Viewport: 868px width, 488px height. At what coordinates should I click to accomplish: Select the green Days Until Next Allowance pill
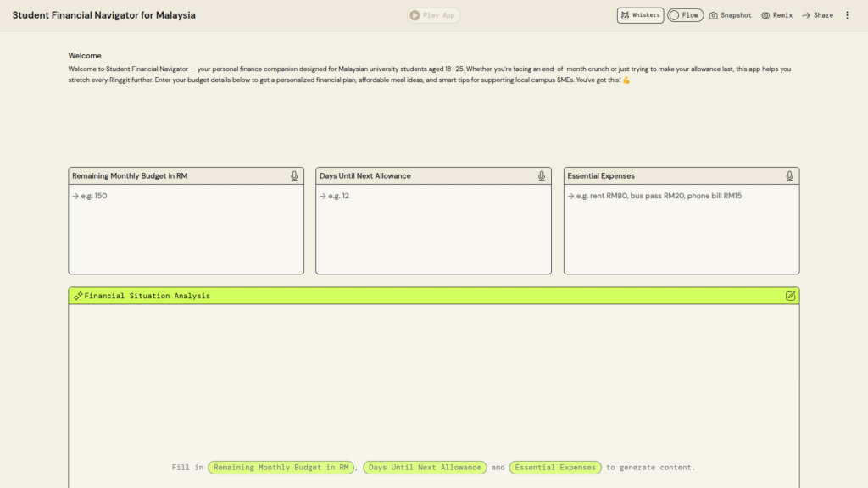(x=425, y=468)
